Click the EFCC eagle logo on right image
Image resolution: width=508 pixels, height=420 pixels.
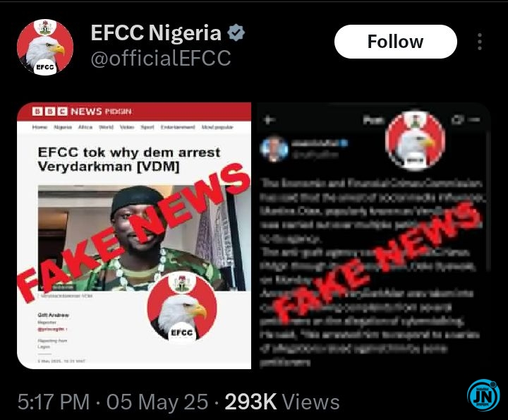[x=415, y=141]
